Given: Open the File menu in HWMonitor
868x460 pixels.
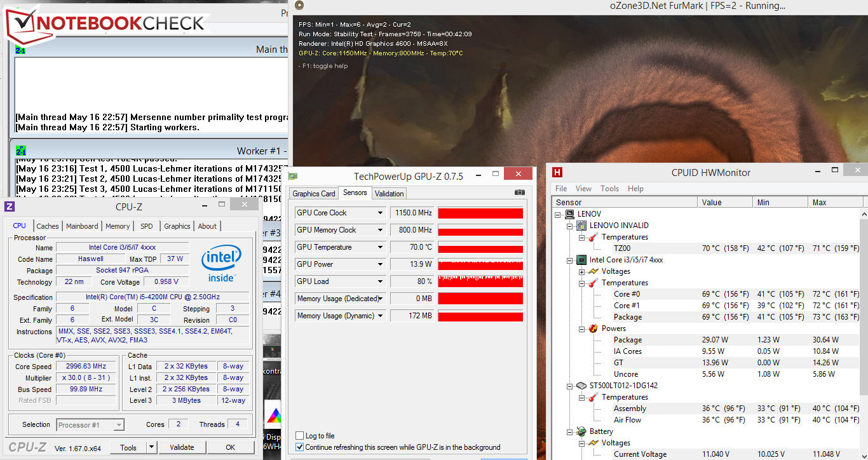Looking at the screenshot, I should coord(561,189).
